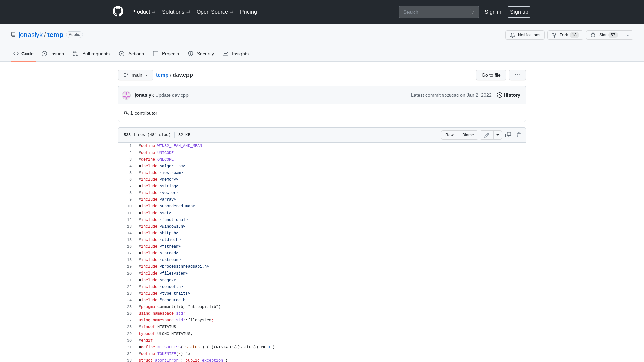Open the GitHub homepage logo

coord(118,12)
